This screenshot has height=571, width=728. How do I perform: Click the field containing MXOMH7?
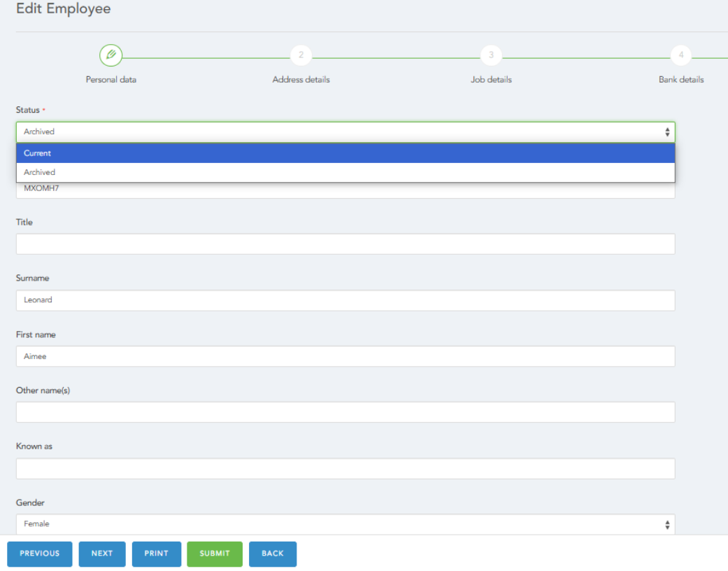pos(345,190)
